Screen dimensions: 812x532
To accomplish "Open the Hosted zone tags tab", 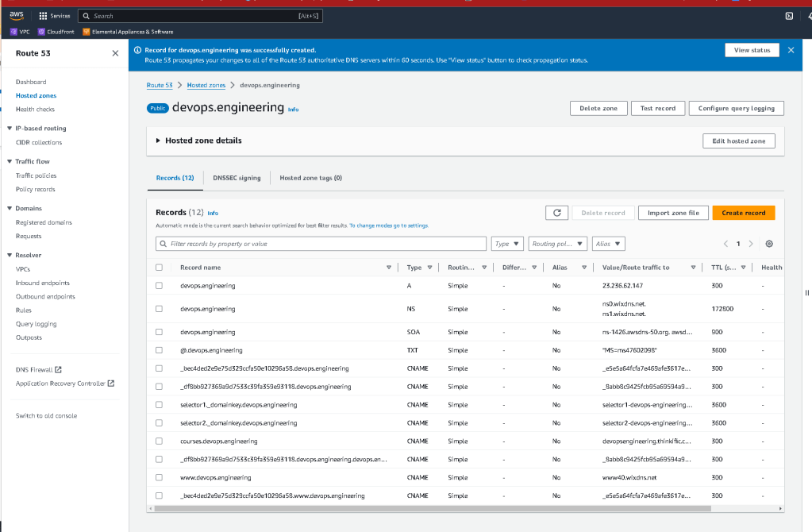I will click(310, 178).
